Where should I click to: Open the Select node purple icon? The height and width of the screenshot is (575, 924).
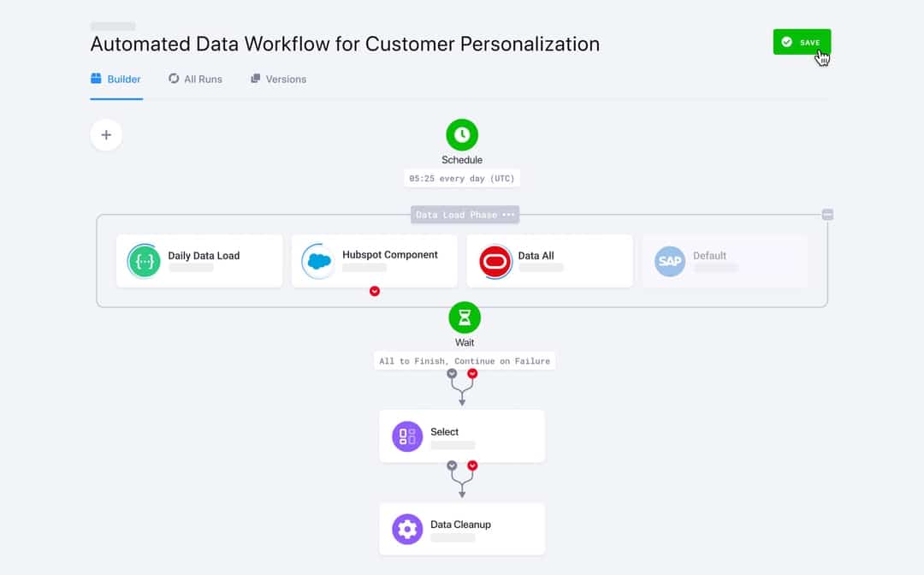(406, 436)
